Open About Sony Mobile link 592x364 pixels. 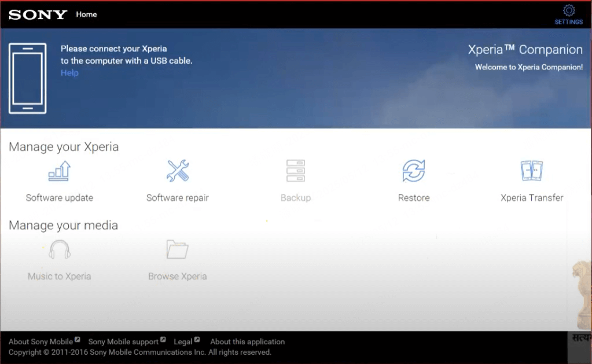pyautogui.click(x=41, y=342)
